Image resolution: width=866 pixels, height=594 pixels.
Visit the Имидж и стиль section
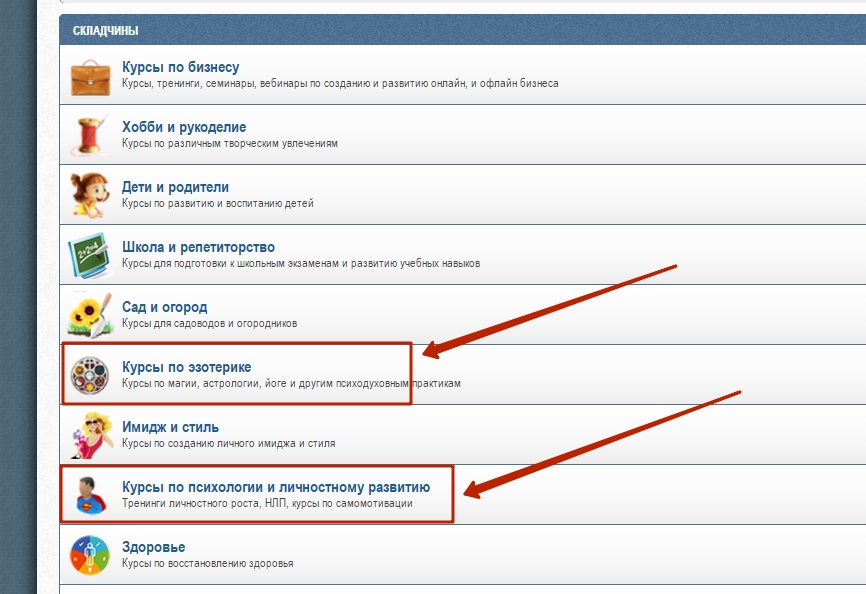(x=170, y=427)
